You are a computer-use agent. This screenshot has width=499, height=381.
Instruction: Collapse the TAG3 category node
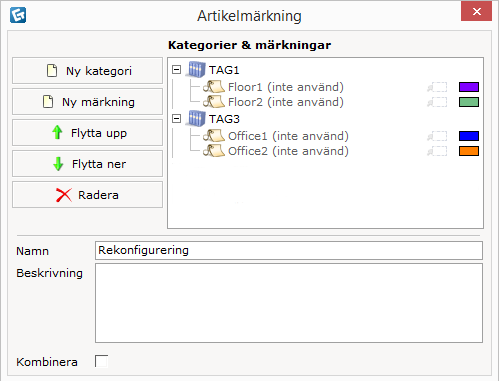176,119
